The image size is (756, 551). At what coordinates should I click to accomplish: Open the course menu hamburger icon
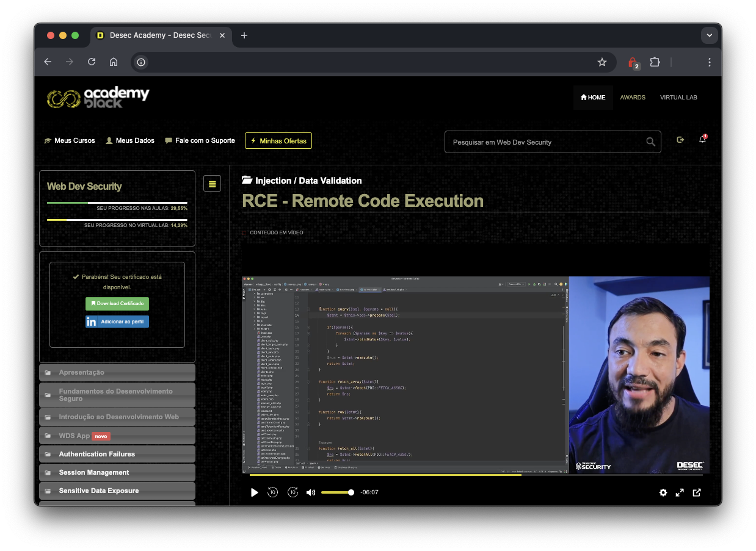(212, 183)
